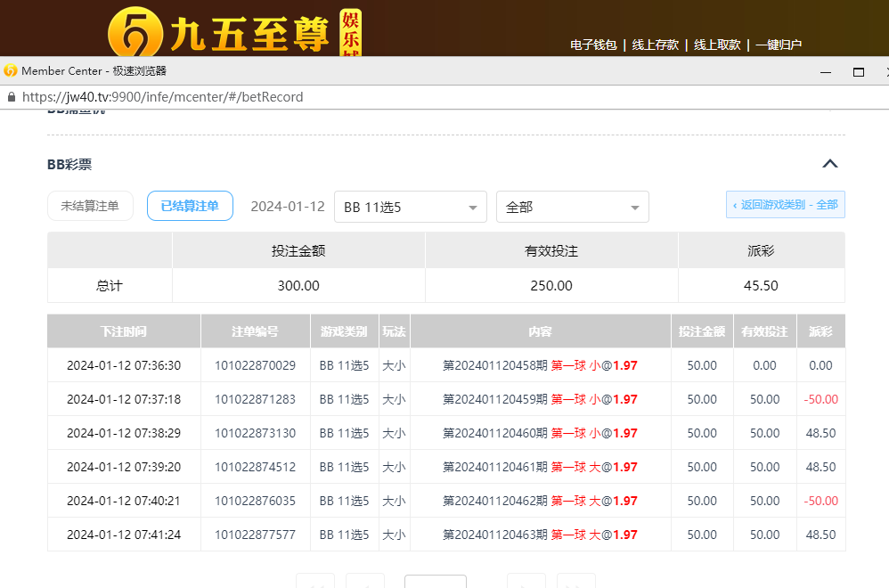Go to 线上存款 page
This screenshot has height=588, width=889.
(655, 45)
